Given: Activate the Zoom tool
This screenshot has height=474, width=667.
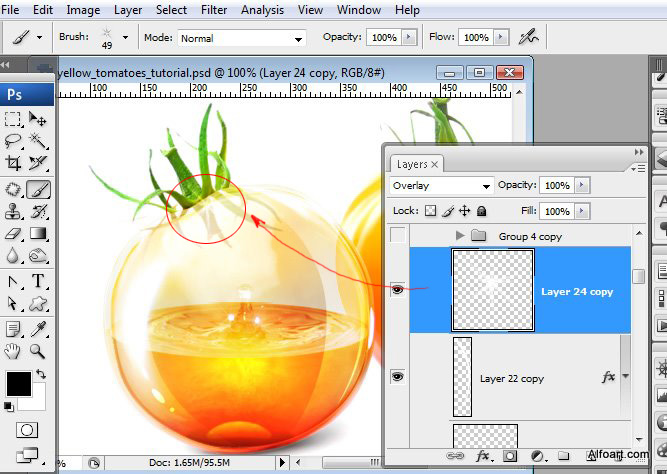Looking at the screenshot, I should click(x=38, y=350).
